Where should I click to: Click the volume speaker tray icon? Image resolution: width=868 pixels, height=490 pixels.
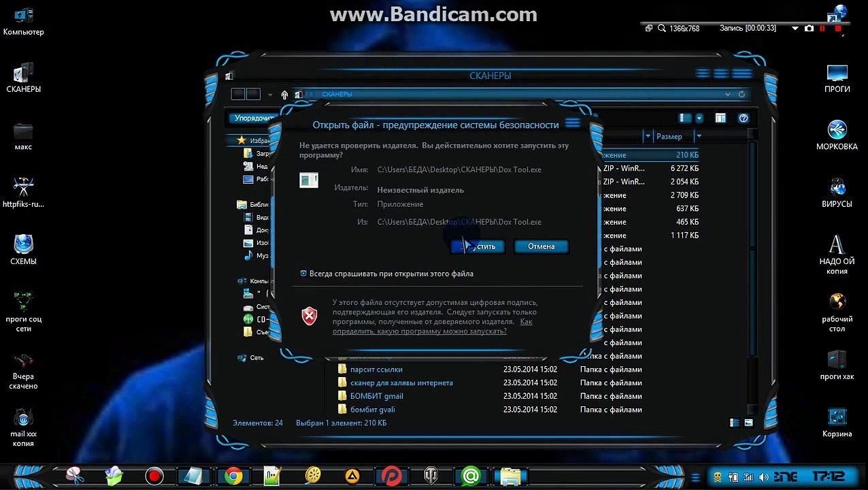(x=763, y=477)
